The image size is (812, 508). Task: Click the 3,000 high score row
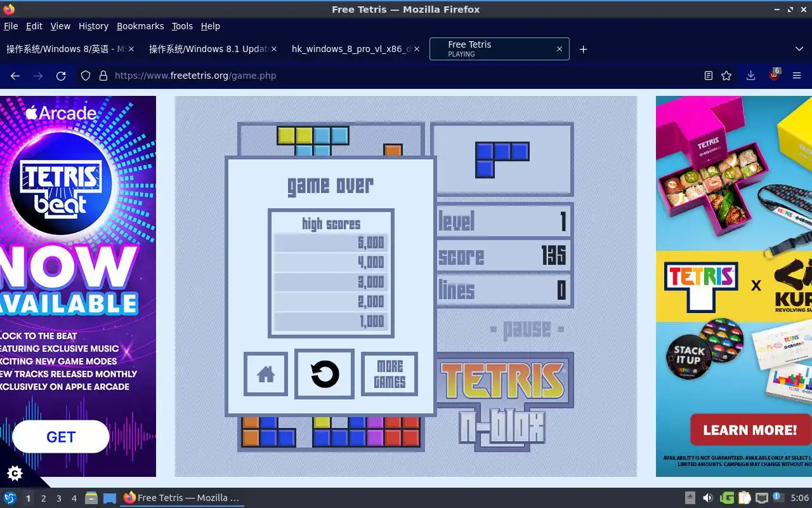coord(331,282)
